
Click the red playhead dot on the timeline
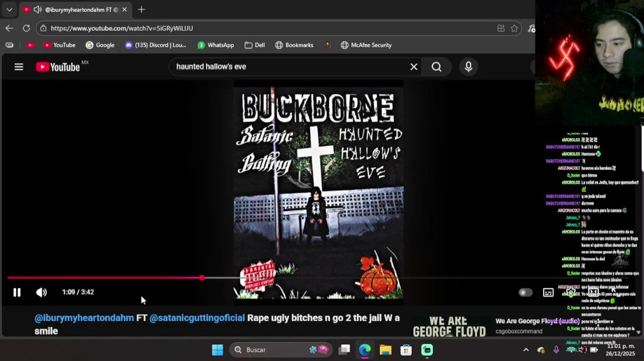pos(202,277)
